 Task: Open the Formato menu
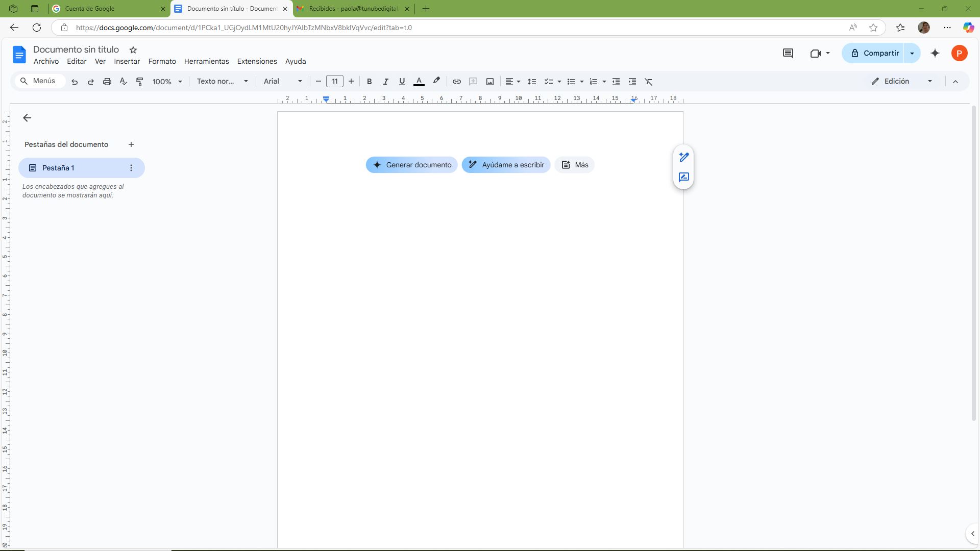(162, 61)
